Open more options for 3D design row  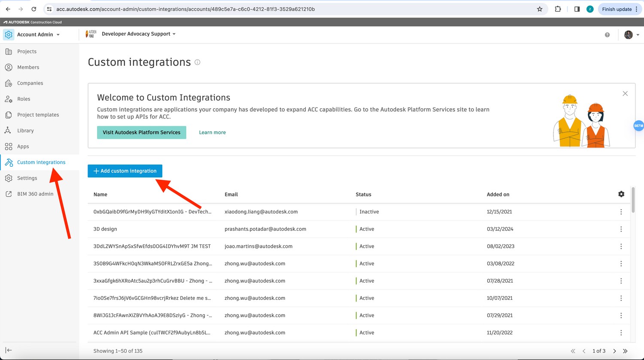[x=621, y=229]
